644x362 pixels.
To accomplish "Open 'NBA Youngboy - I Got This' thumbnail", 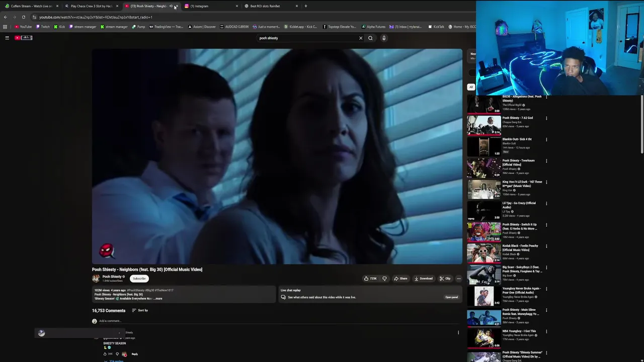I will 484,339.
